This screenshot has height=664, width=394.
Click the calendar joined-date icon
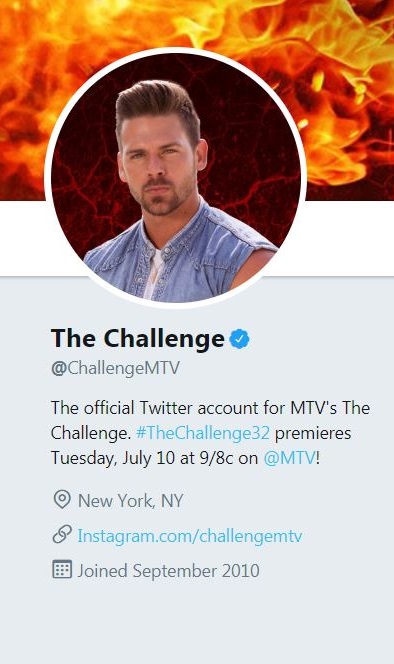[x=62, y=570]
